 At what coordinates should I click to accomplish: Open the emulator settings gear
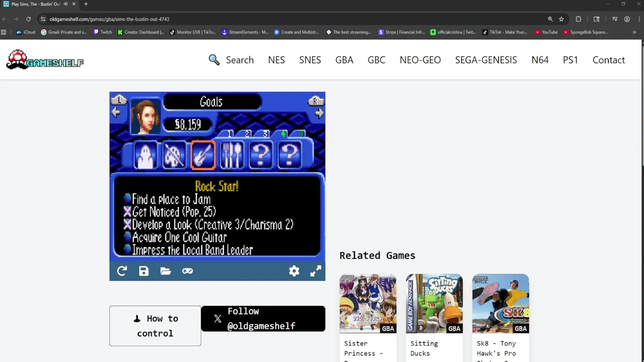[294, 271]
